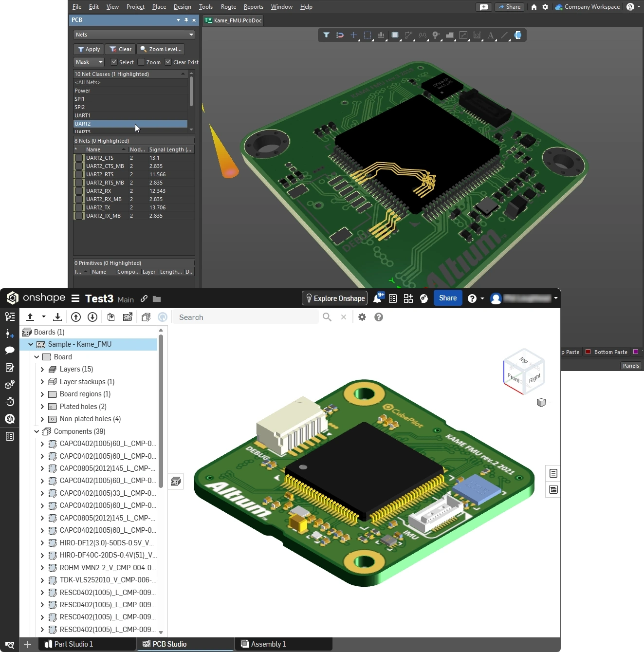Select the place text string tool
Image resolution: width=644 pixels, height=652 pixels.
491,35
